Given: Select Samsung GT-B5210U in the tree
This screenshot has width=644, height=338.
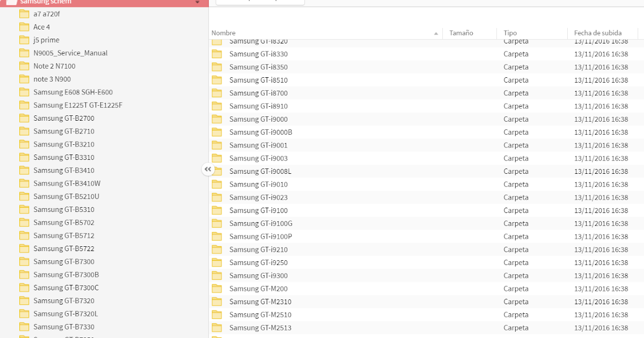Looking at the screenshot, I should [67, 196].
